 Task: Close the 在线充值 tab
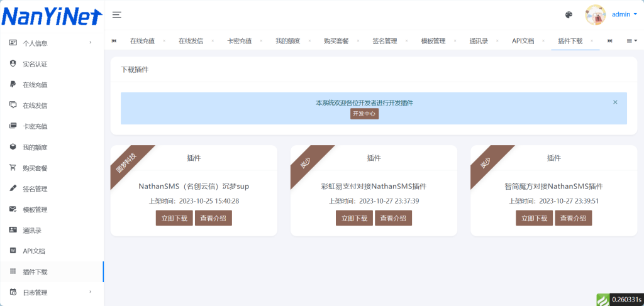point(164,41)
